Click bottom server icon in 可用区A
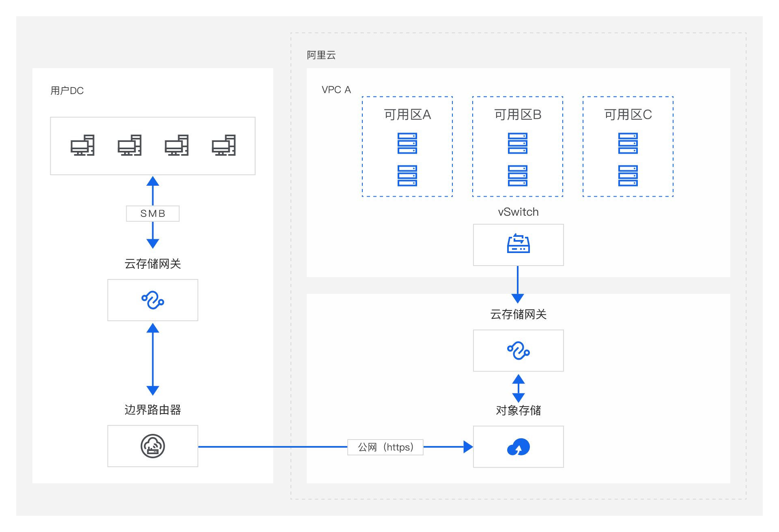The width and height of the screenshot is (779, 532). point(407,176)
